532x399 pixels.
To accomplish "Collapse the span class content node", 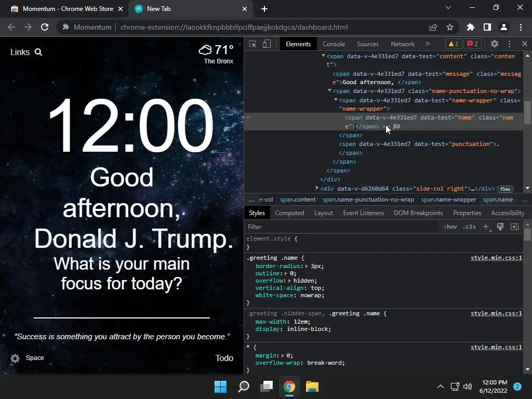I will pos(323,56).
